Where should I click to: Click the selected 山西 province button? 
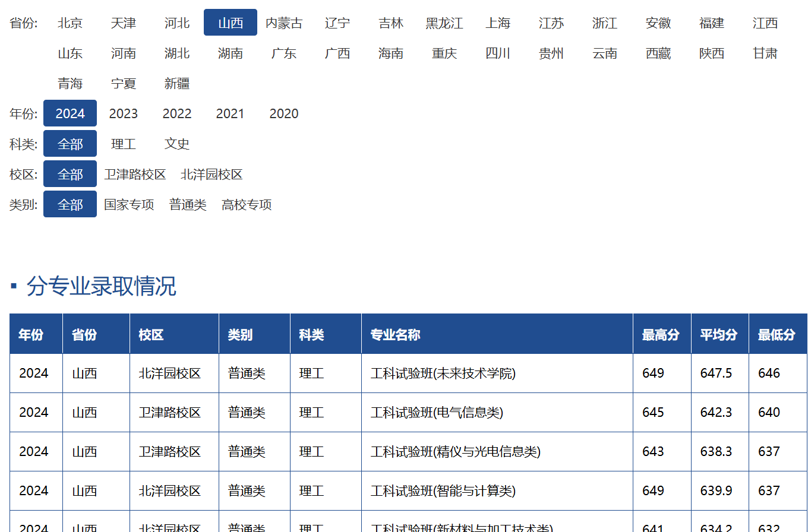pyautogui.click(x=231, y=23)
